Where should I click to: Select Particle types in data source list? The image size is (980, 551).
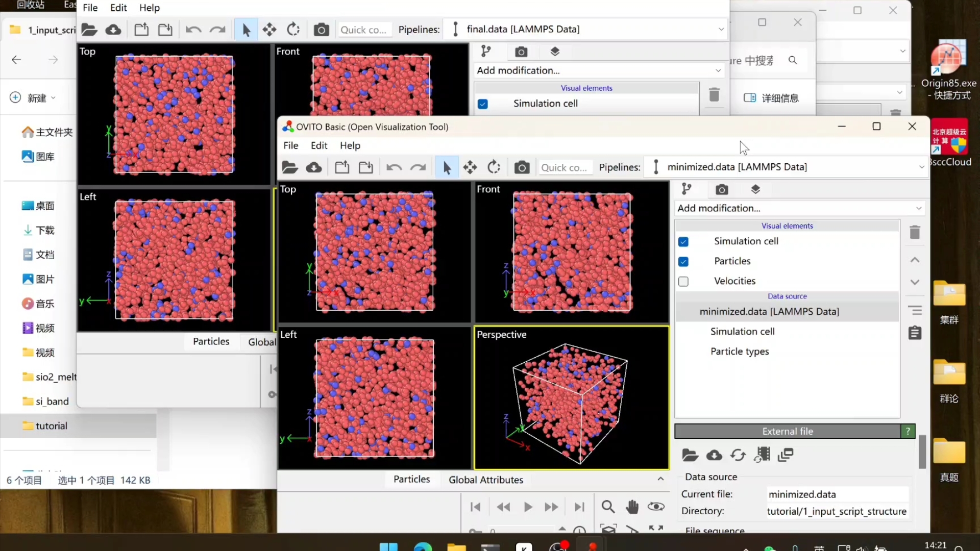pos(739,351)
